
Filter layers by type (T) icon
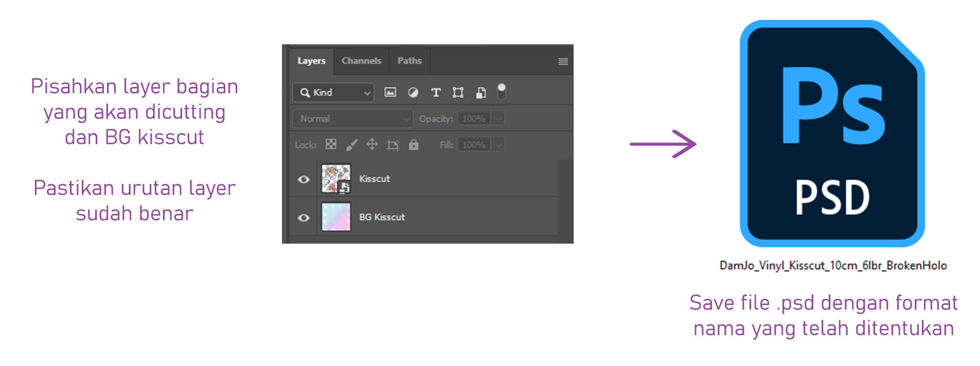coord(436,93)
